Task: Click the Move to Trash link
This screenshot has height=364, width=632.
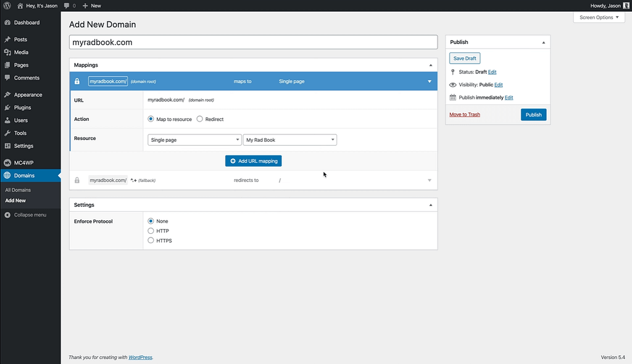Action: [465, 114]
